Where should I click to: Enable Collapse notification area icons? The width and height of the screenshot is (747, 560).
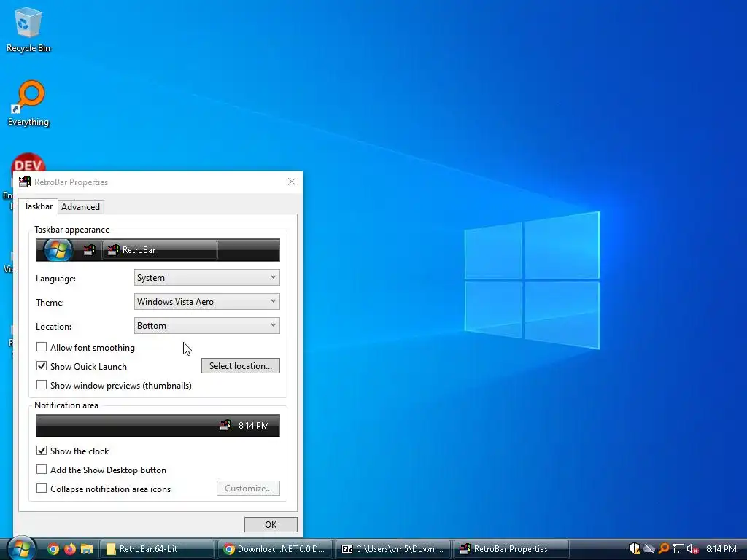[x=42, y=489]
